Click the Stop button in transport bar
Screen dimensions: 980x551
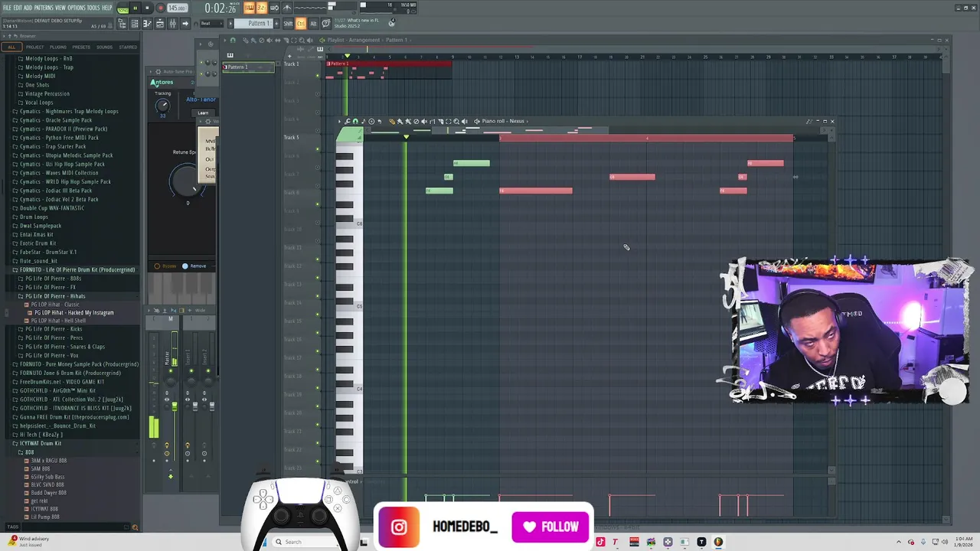[147, 8]
